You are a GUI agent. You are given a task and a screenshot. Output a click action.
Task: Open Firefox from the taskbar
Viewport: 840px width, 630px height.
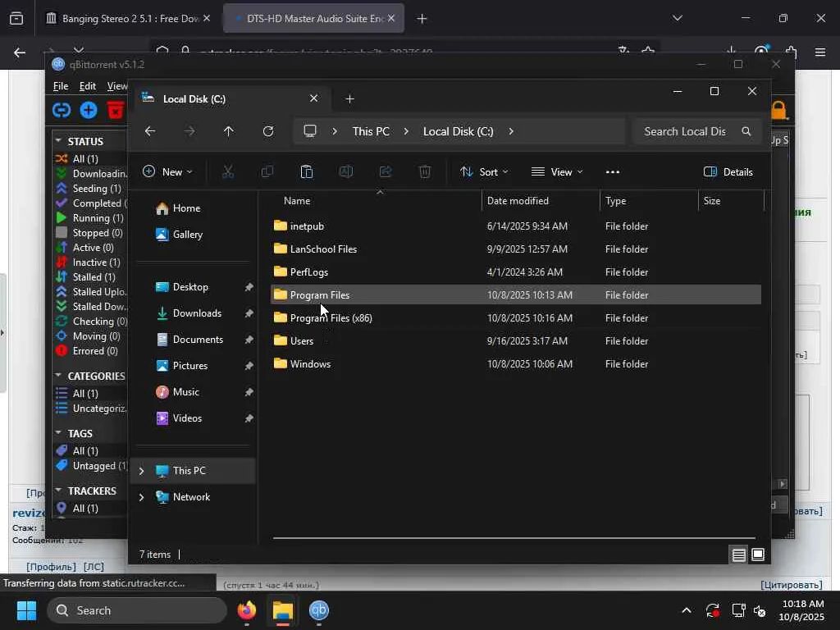(x=247, y=610)
